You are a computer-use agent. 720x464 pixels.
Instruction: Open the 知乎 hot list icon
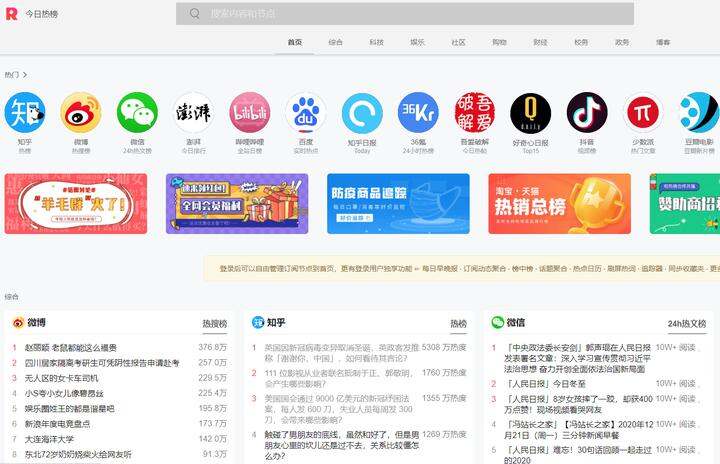point(25,113)
